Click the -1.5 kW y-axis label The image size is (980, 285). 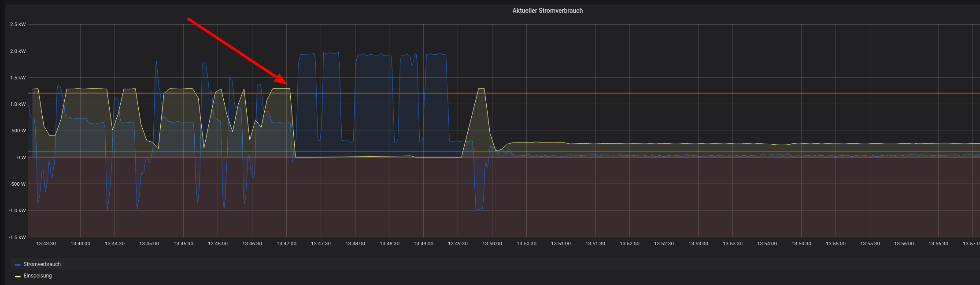click(x=17, y=237)
